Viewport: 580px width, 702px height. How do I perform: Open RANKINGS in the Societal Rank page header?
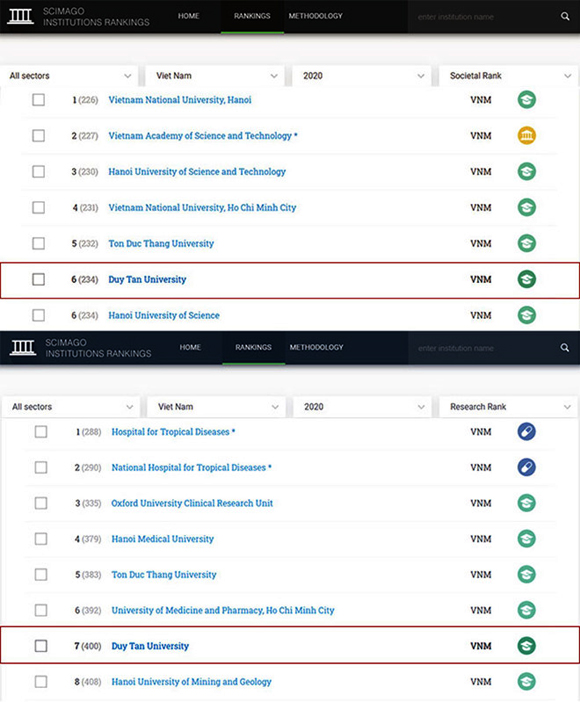(252, 16)
